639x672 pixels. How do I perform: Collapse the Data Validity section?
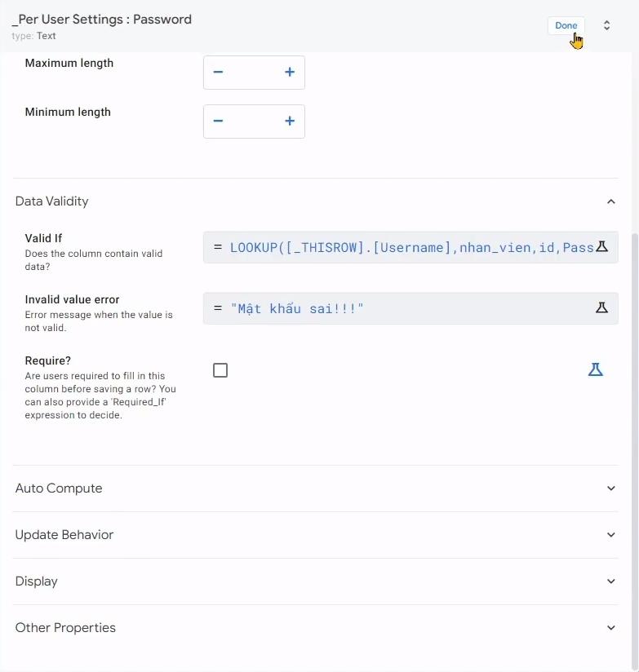point(611,201)
